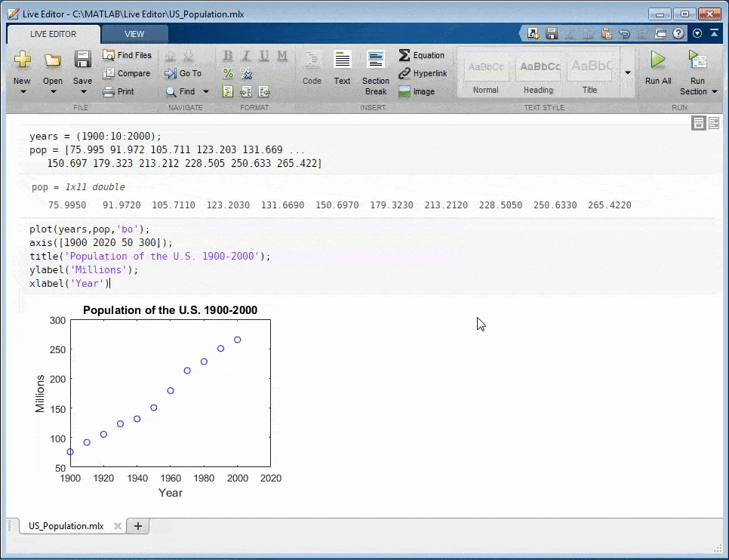The height and width of the screenshot is (560, 729).
Task: Apply the Heading text style
Action: [538, 73]
